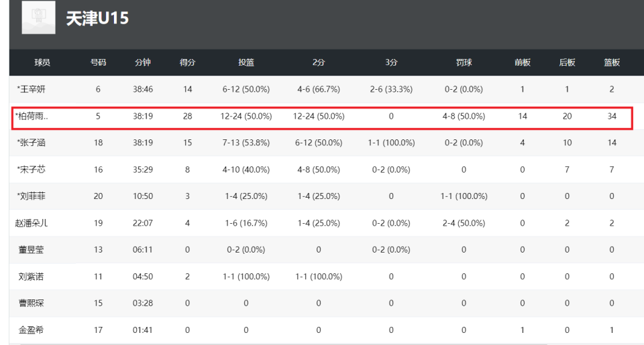Select player 张子涵's name
Screen dimensions: 644x345
(32, 143)
